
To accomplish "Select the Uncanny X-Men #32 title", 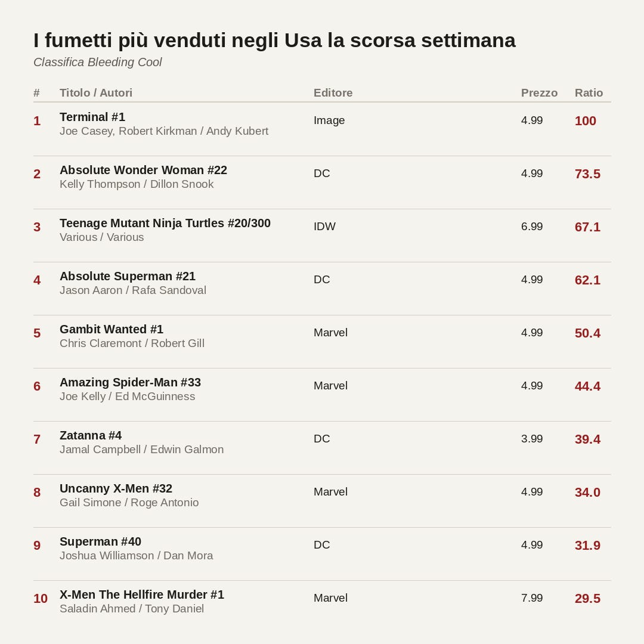I will (116, 488).
